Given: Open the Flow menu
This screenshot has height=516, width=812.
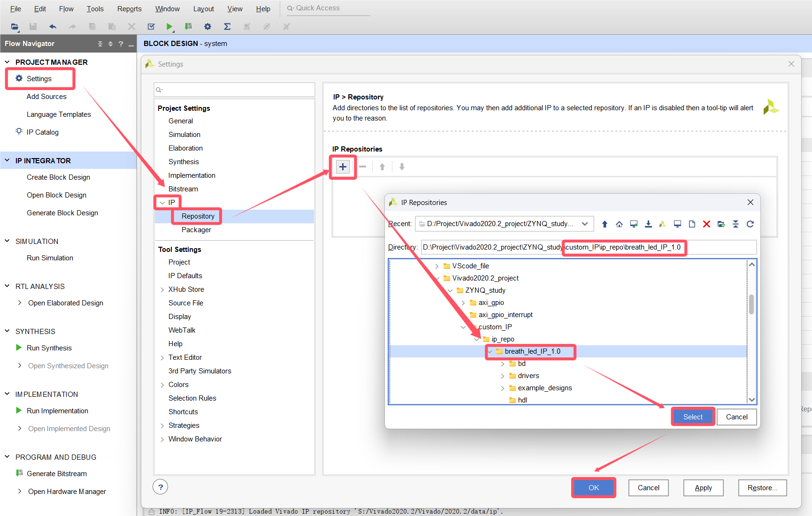Looking at the screenshot, I should coord(66,9).
